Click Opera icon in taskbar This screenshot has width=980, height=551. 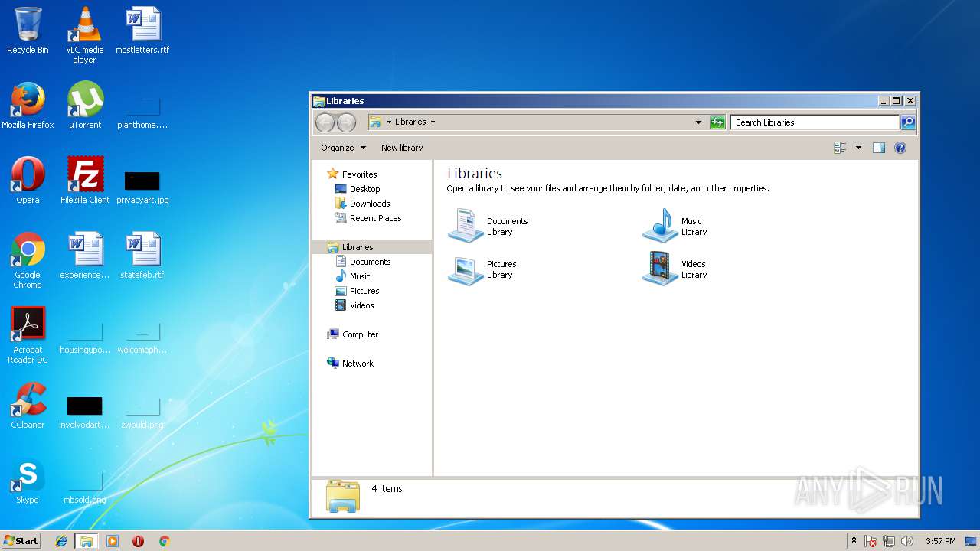pos(139,541)
